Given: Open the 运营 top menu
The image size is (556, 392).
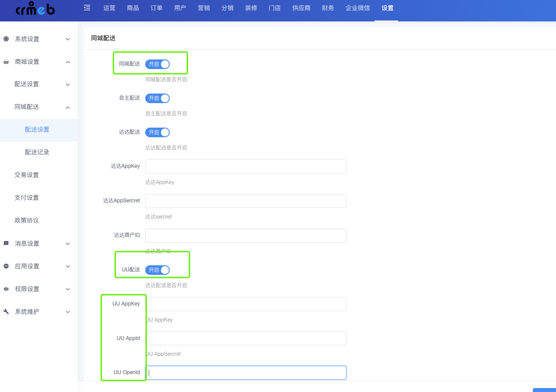Looking at the screenshot, I should click(109, 8).
